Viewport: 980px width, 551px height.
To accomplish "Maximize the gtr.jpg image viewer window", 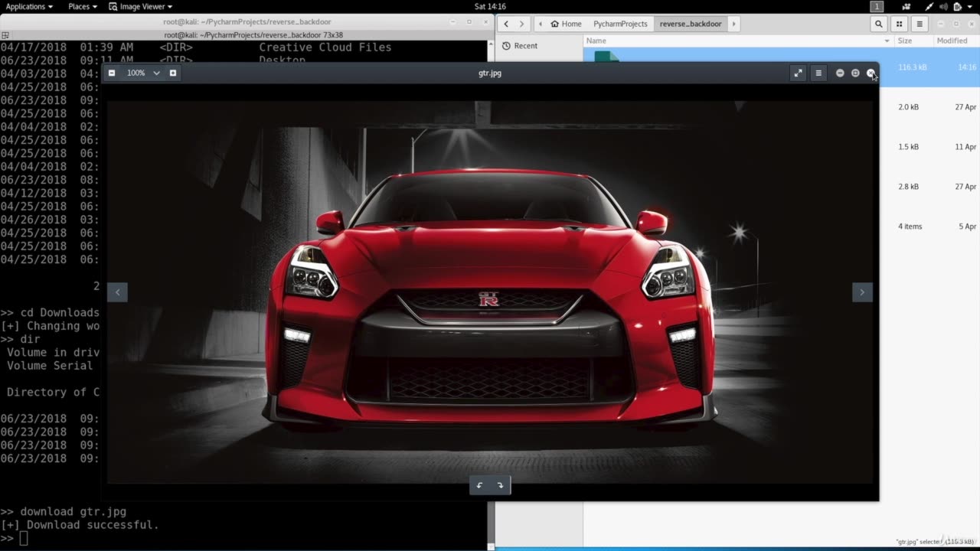I will click(855, 73).
